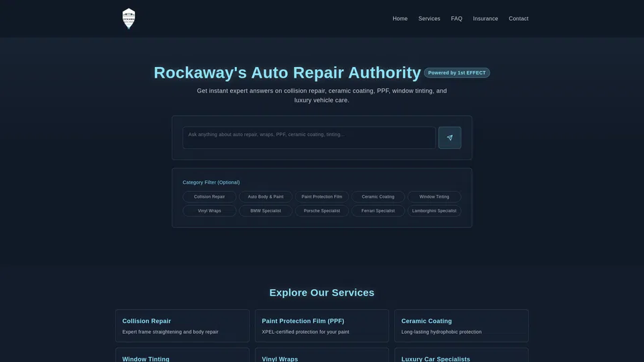Screen dimensions: 644x362
Task: Click the Explore Our Services heading
Action: tap(321, 293)
